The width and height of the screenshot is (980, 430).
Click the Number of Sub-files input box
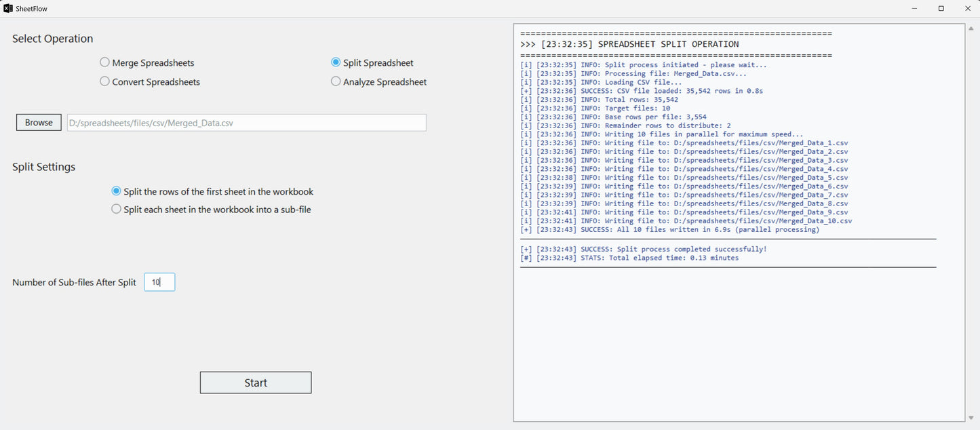point(159,281)
